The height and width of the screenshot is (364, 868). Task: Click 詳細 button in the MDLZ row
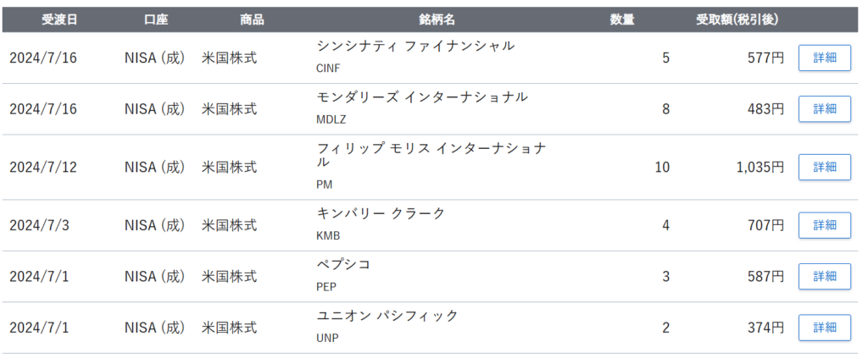[x=824, y=108]
